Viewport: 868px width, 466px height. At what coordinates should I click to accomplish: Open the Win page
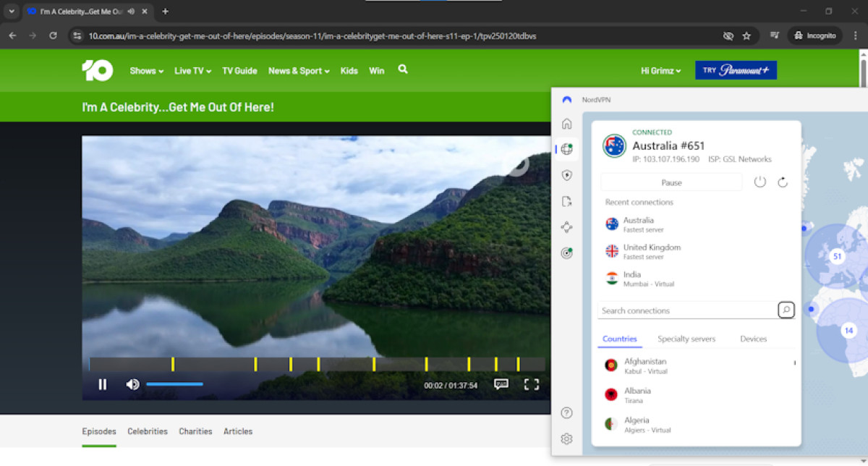(x=377, y=71)
